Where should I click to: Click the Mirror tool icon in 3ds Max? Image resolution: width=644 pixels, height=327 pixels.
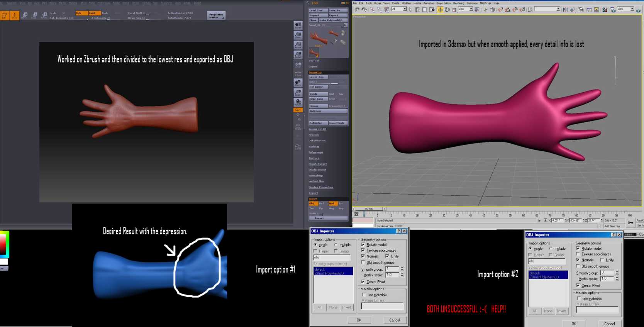tap(565, 10)
